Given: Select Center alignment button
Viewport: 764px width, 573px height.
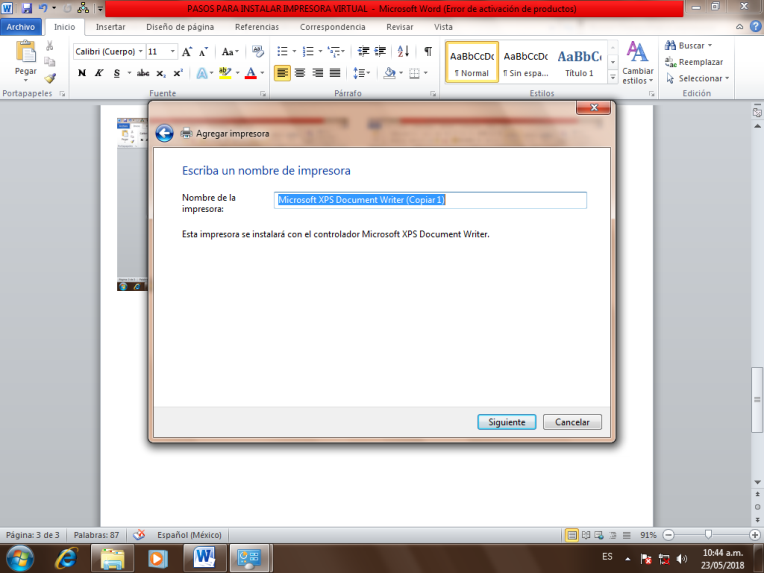Looking at the screenshot, I should (300, 73).
